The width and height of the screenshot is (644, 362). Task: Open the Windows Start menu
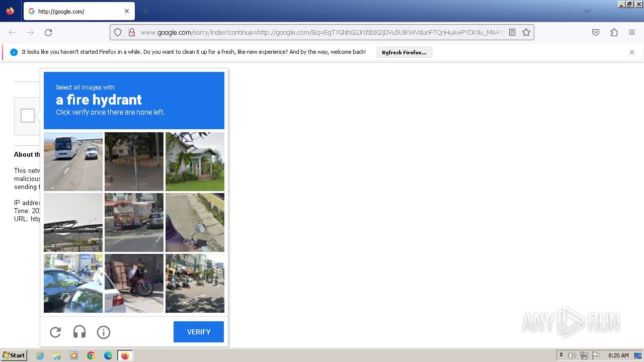click(x=14, y=355)
